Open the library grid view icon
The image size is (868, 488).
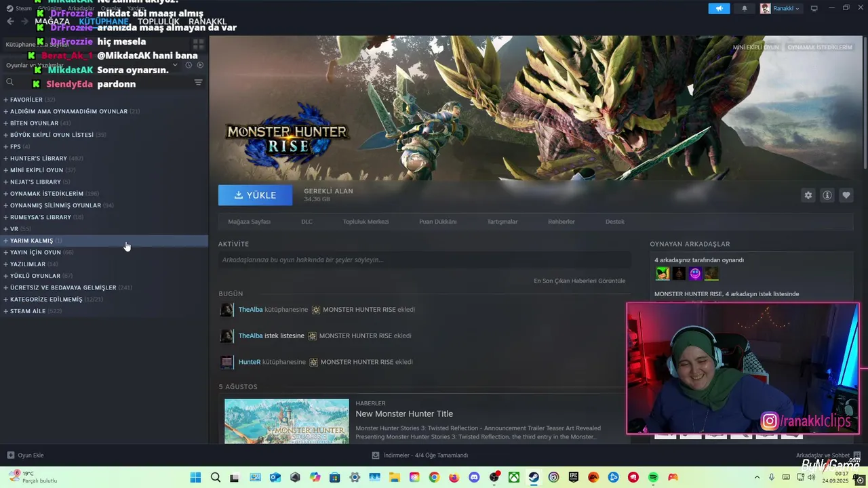tap(199, 44)
